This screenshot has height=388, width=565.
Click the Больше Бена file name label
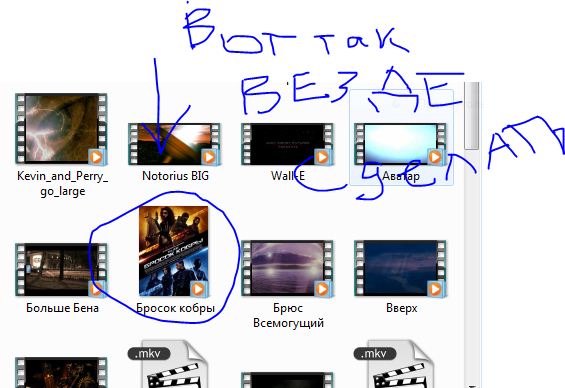(x=62, y=308)
